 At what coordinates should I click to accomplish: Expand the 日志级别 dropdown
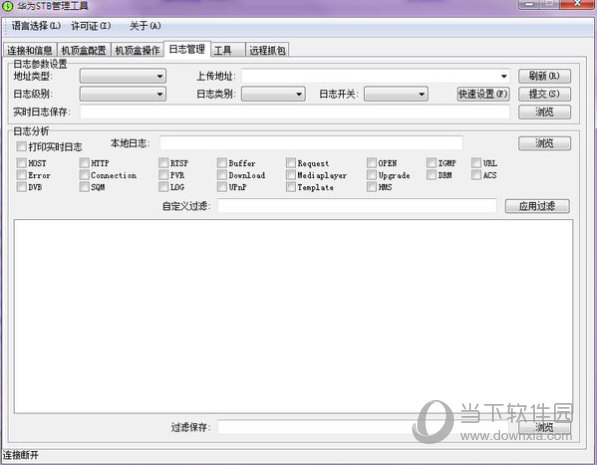coord(123,94)
